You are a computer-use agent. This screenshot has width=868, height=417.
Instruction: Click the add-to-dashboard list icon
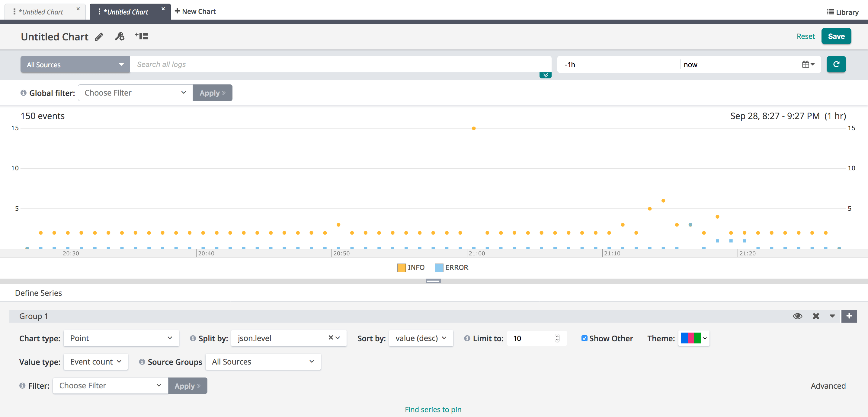142,36
